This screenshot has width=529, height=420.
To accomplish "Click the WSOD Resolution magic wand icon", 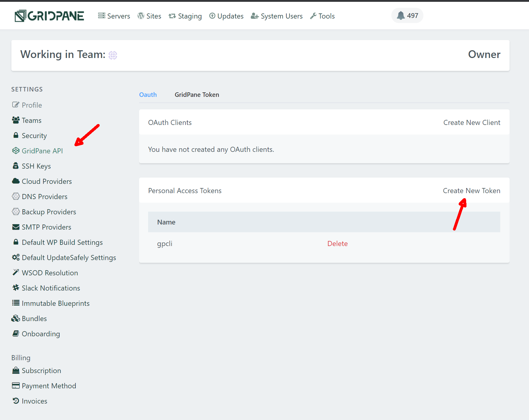I will click(x=16, y=272).
